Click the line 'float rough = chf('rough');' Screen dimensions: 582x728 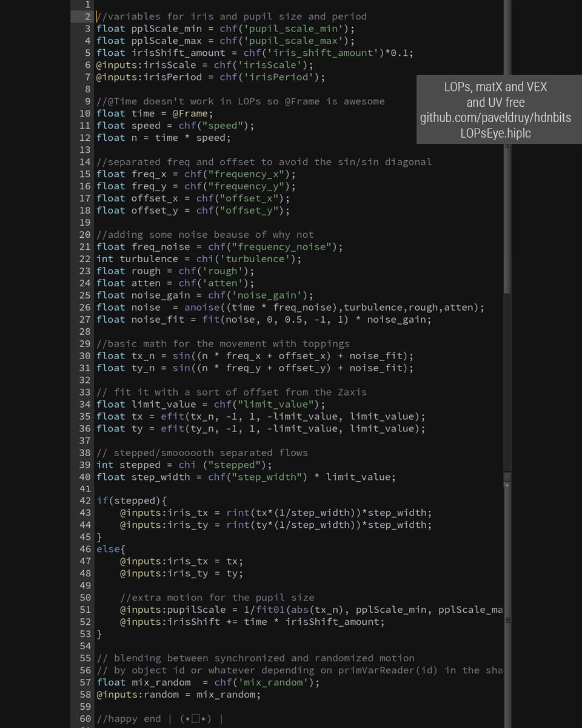(175, 271)
